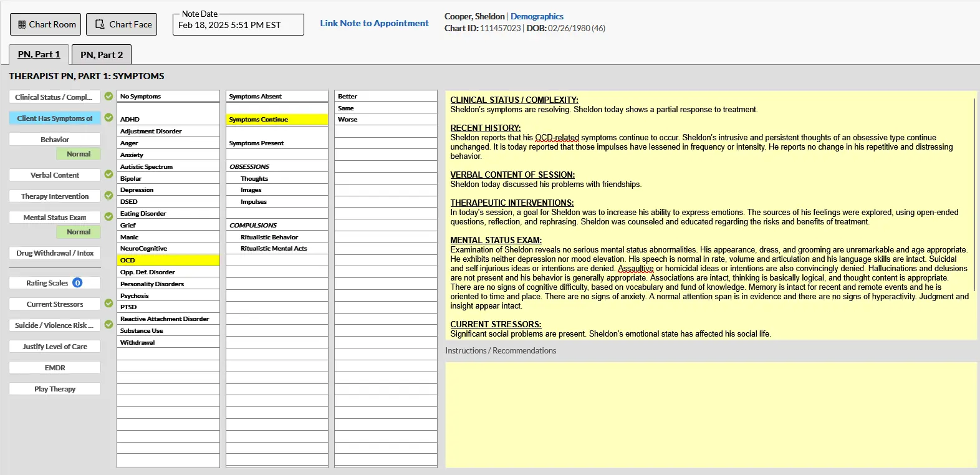This screenshot has width=980, height=475.
Task: Click the Note Date field
Action: pos(238,25)
